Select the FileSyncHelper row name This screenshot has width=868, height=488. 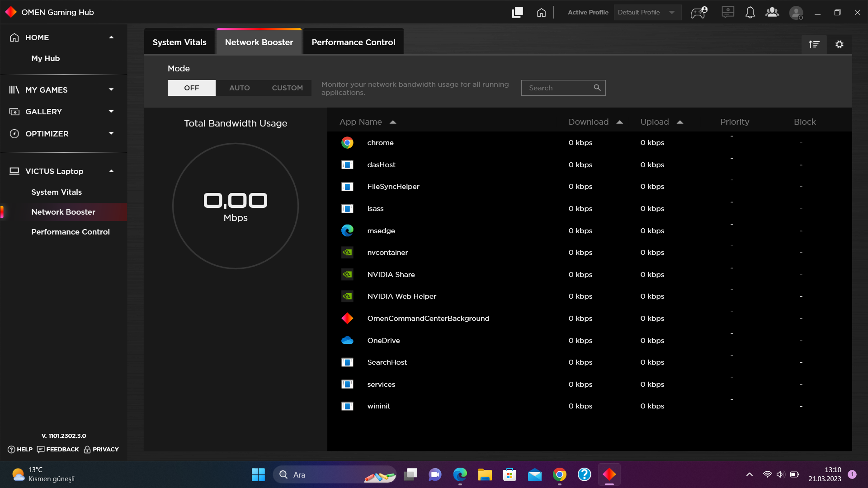click(393, 187)
